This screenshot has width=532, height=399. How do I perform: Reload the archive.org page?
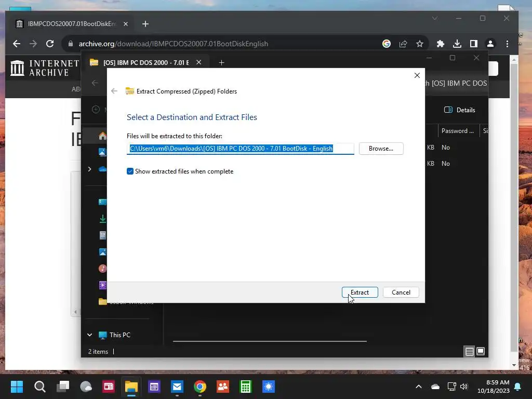click(x=50, y=44)
